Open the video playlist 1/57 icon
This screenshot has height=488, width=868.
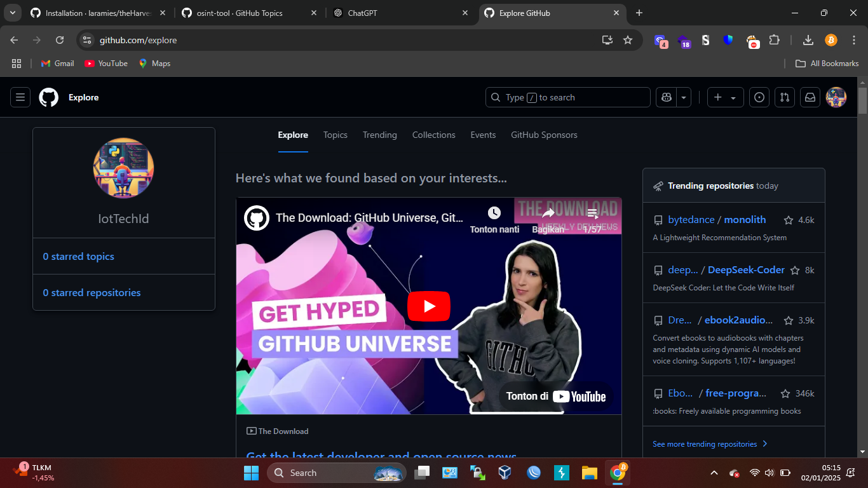point(592,213)
